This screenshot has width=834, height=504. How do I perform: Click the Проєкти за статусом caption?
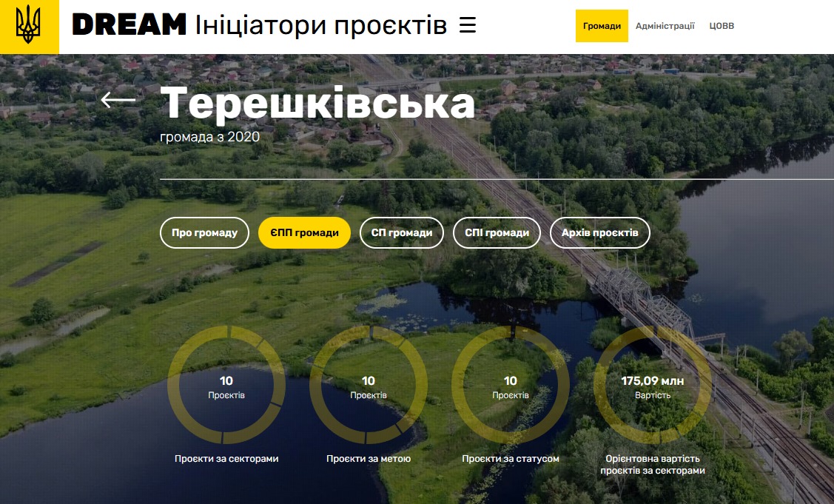pyautogui.click(x=511, y=459)
